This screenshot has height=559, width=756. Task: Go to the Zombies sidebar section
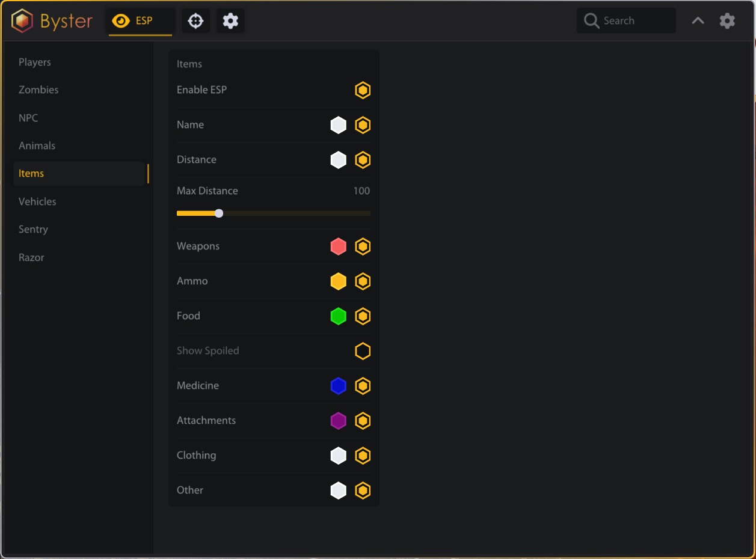38,90
